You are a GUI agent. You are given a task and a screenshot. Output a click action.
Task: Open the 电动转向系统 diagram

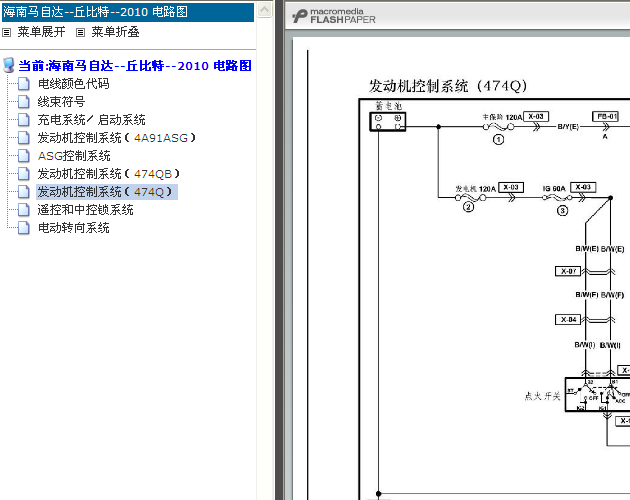click(x=74, y=228)
